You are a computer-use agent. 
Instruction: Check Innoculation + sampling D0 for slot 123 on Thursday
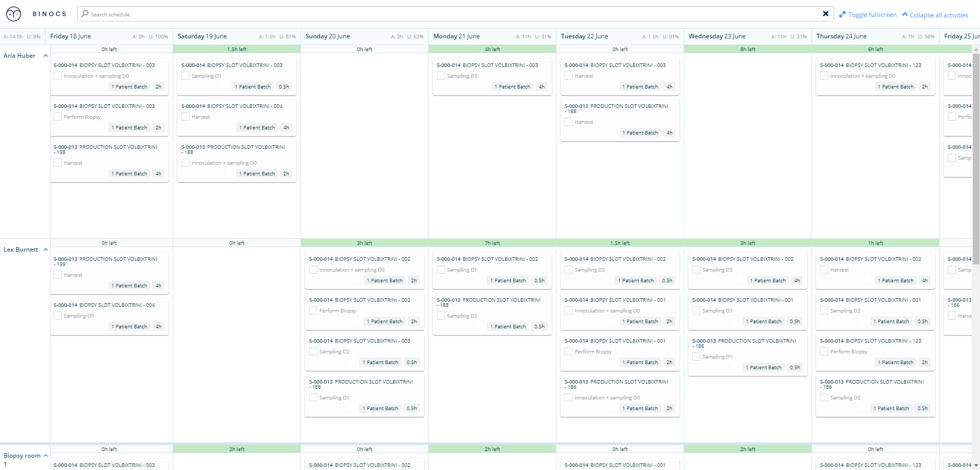824,76
